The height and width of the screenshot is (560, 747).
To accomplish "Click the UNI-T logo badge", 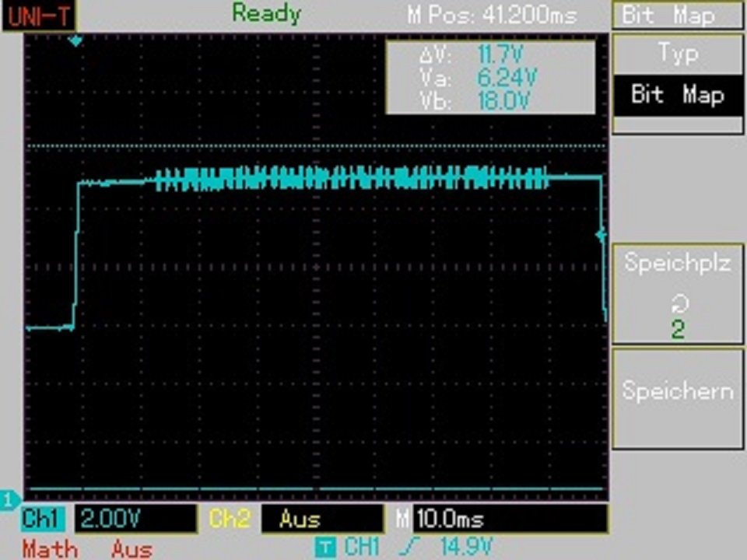I will click(x=33, y=15).
